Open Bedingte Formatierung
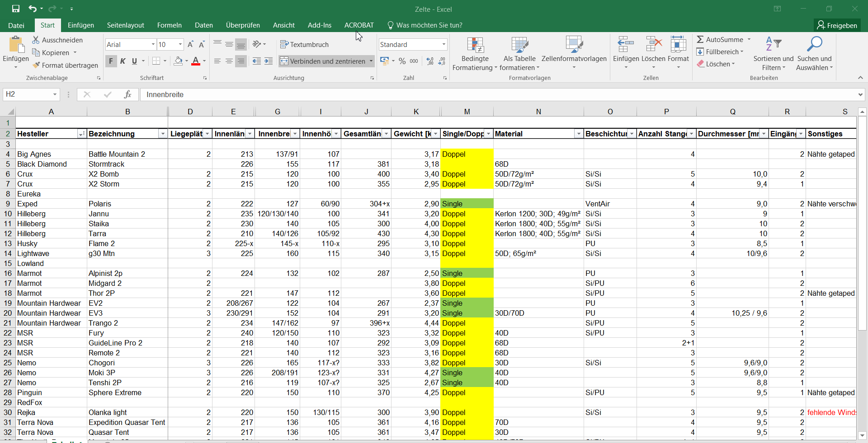The image size is (868, 443). [475, 54]
